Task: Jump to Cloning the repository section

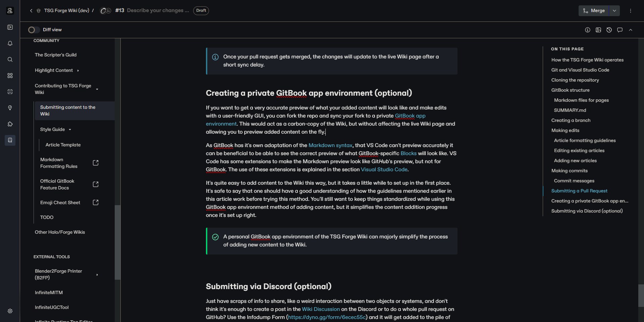Action: click(x=575, y=80)
